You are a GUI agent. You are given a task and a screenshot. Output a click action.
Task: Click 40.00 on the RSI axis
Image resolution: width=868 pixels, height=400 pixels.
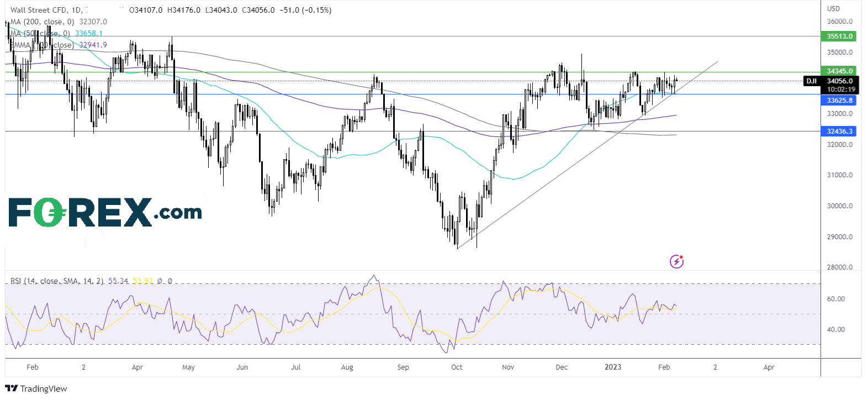[x=836, y=329]
